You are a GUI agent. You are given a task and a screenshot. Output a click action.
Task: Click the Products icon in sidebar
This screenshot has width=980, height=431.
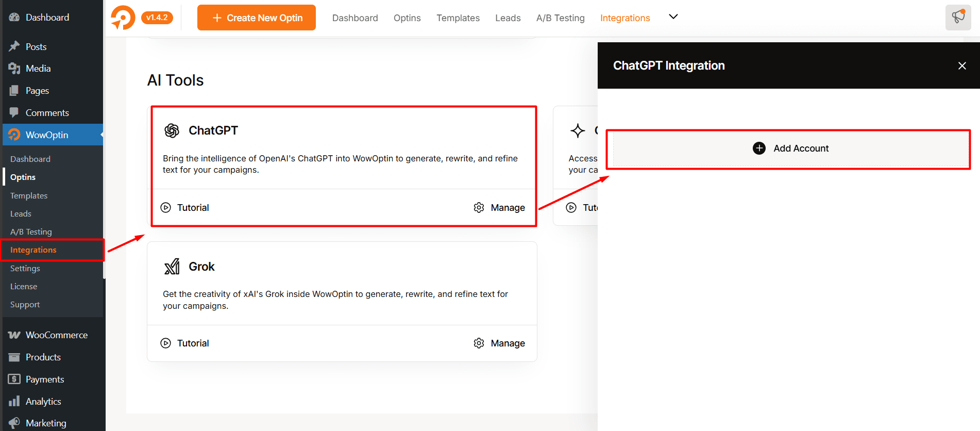tap(14, 357)
